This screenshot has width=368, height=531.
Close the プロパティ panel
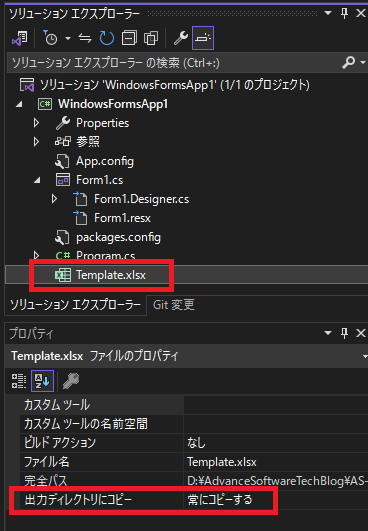(361, 333)
